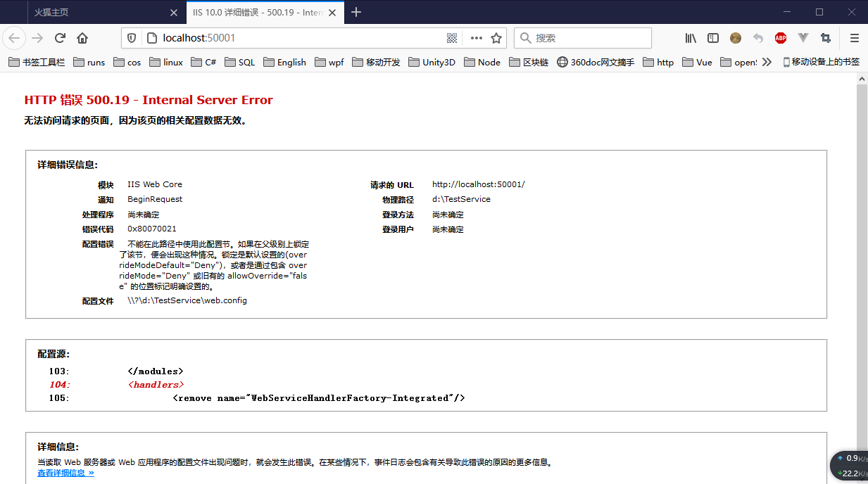Click the BeginRequest notification value
The width and height of the screenshot is (868, 484).
click(155, 199)
